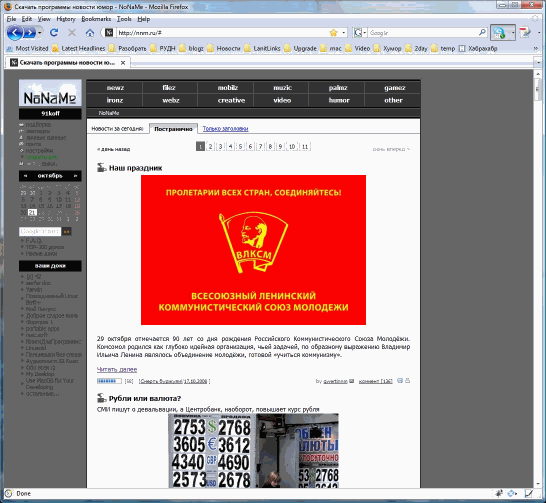This screenshot has width=546, height=503.
Task: Go to previous month in calendar
Action: click(25, 176)
